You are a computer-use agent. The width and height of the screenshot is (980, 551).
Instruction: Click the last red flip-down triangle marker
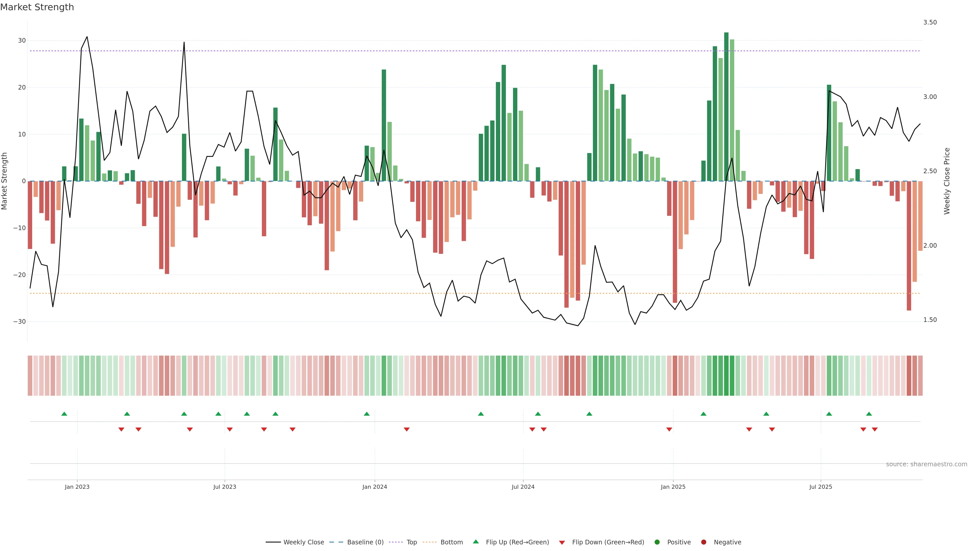875,429
